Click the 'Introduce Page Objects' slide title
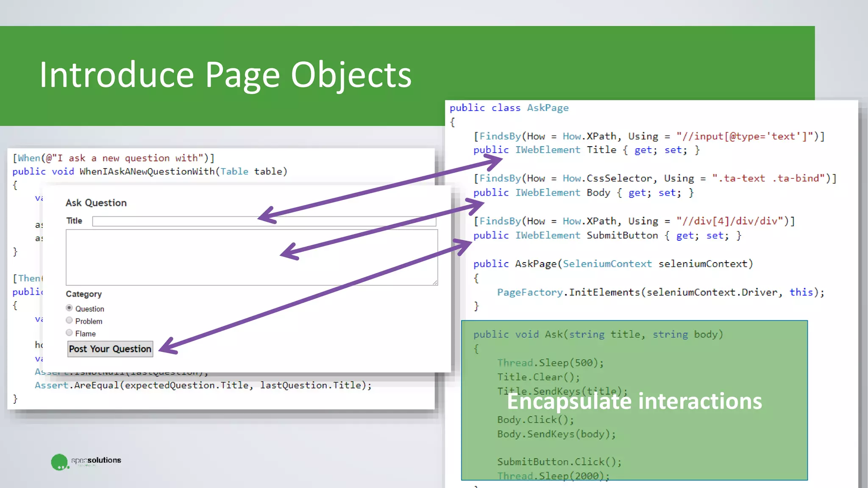The height and width of the screenshot is (488, 868). pos(225,75)
